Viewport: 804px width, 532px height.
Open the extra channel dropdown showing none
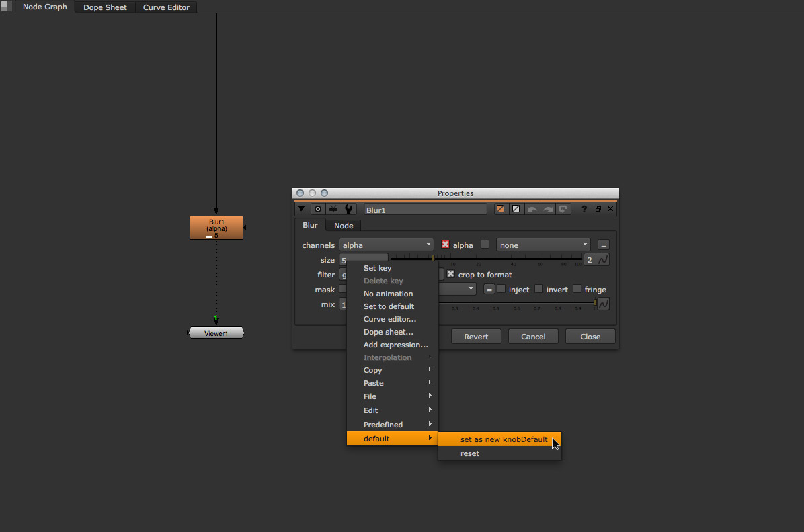pos(543,245)
